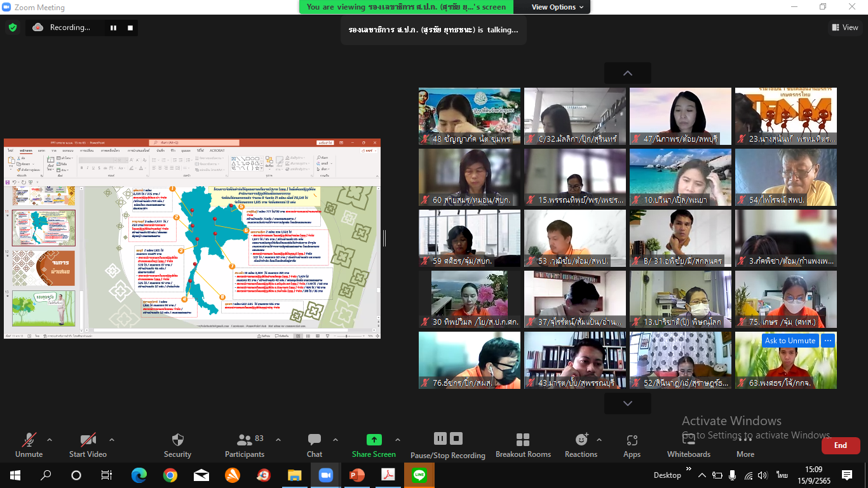
Task: Click the green Share Screen icon
Action: (374, 440)
